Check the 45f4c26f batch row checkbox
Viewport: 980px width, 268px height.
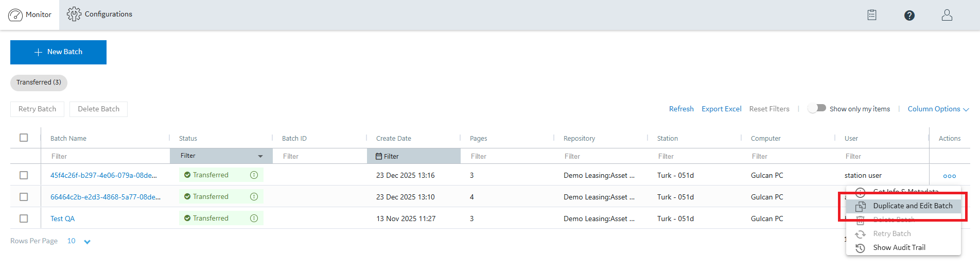click(x=24, y=175)
